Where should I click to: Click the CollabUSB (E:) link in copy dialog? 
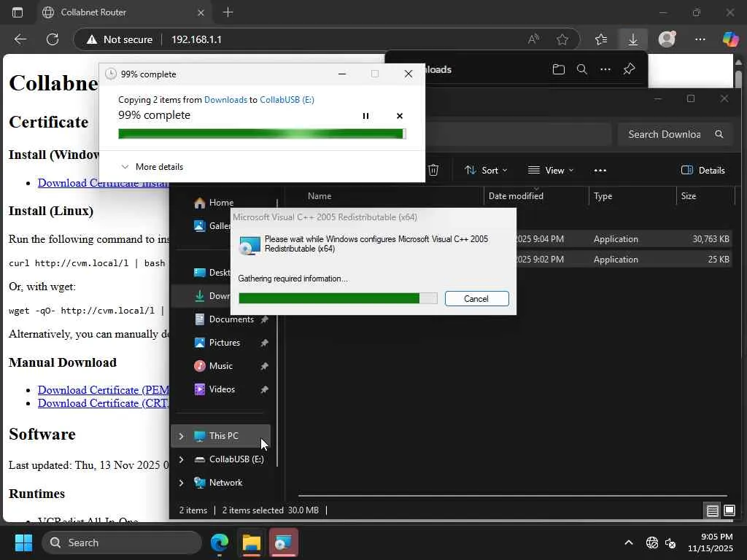(x=287, y=99)
